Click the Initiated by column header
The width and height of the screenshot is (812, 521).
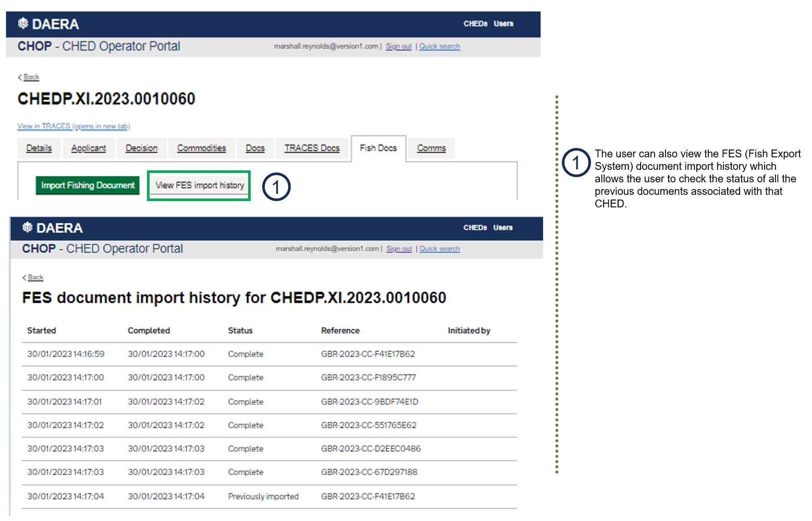point(469,330)
